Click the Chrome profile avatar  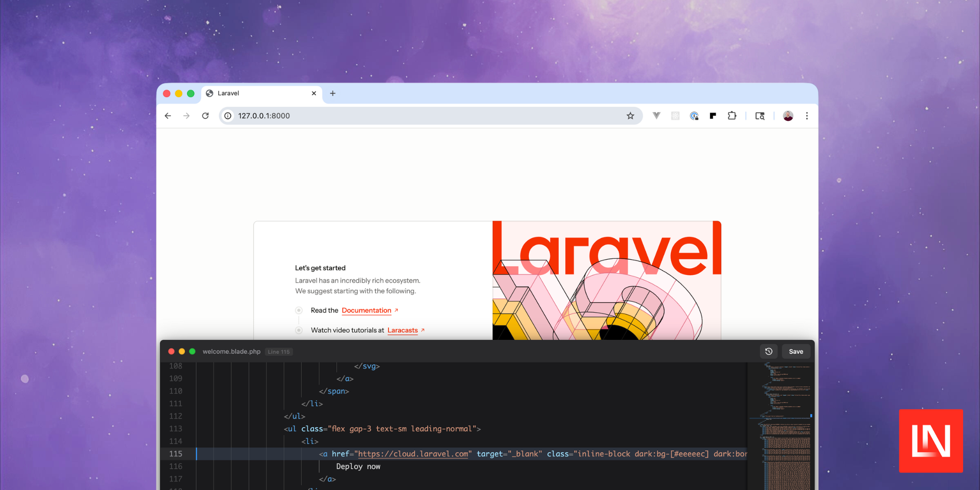coord(788,115)
